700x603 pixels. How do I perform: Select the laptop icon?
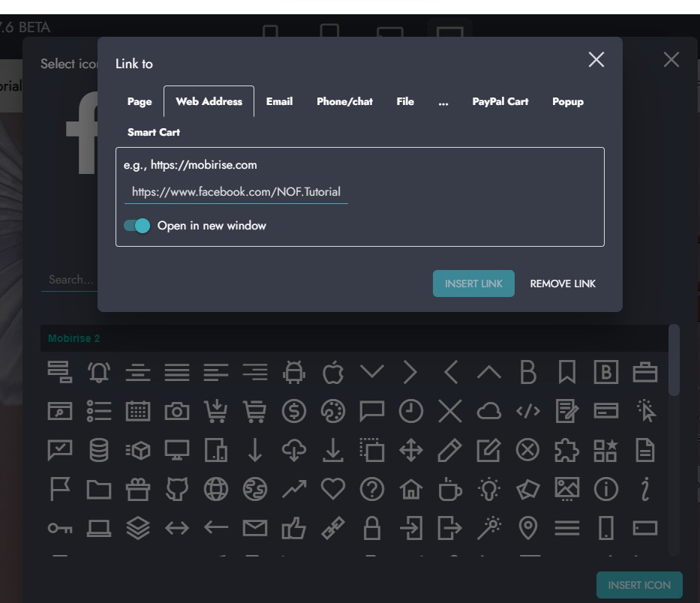[x=99, y=529]
